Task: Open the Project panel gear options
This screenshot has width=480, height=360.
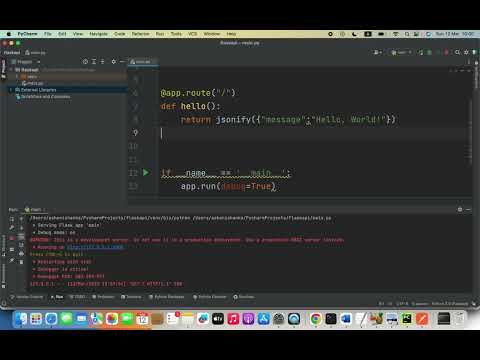Action: click(x=114, y=62)
